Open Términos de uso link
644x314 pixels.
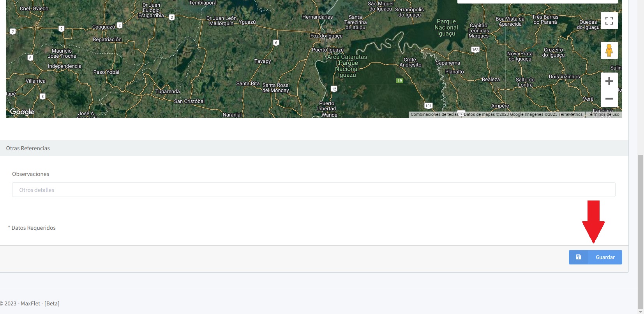603,115
